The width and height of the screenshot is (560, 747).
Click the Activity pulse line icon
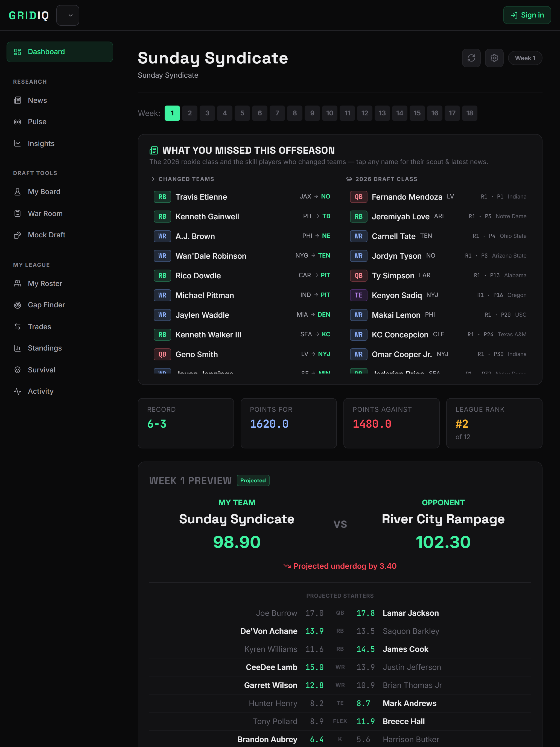(17, 391)
